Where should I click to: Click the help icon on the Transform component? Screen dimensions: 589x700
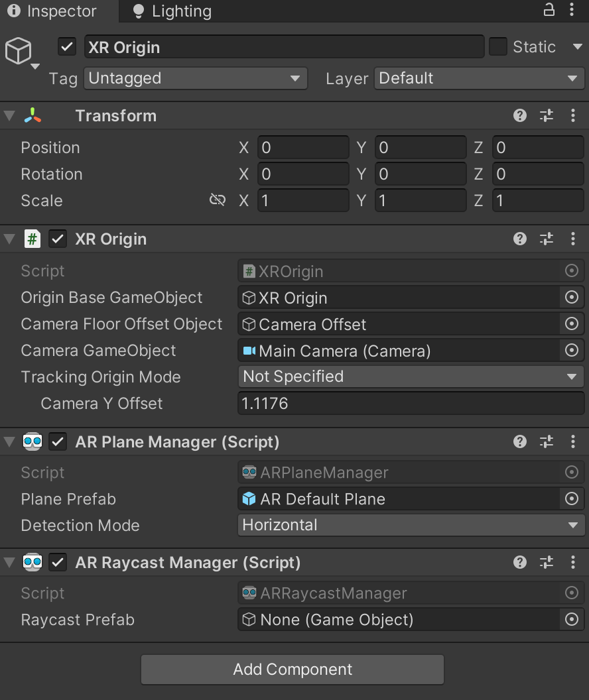click(519, 115)
